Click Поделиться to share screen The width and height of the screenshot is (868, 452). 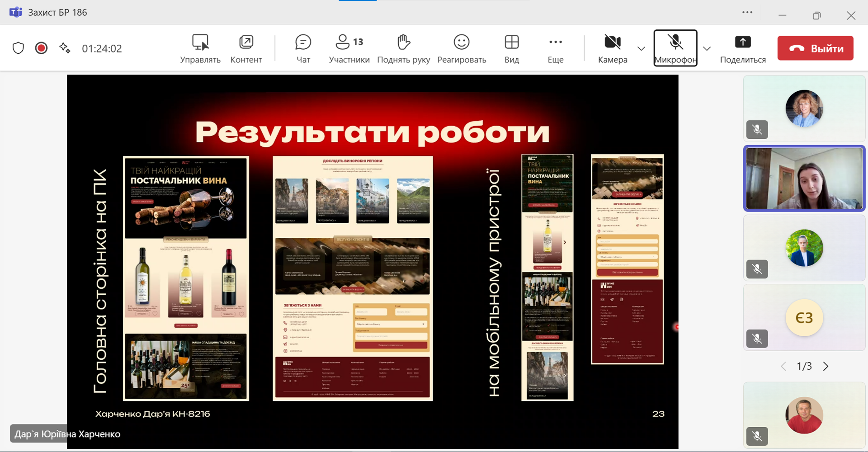[x=742, y=48]
